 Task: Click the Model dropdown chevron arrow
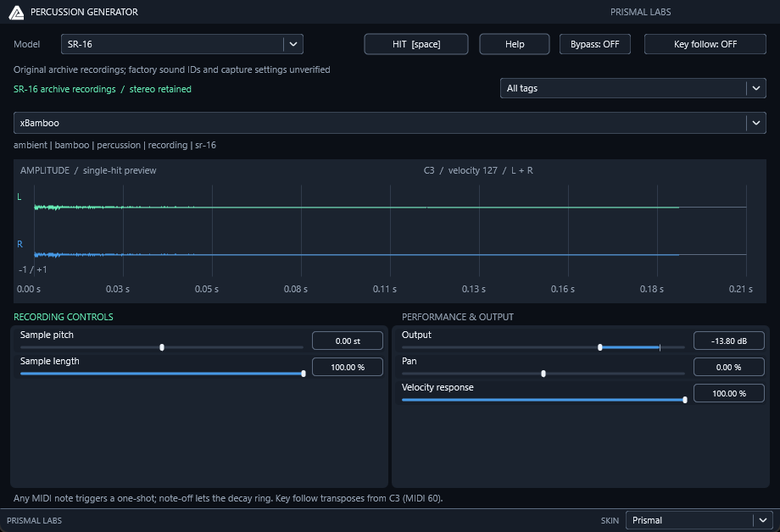(x=293, y=44)
